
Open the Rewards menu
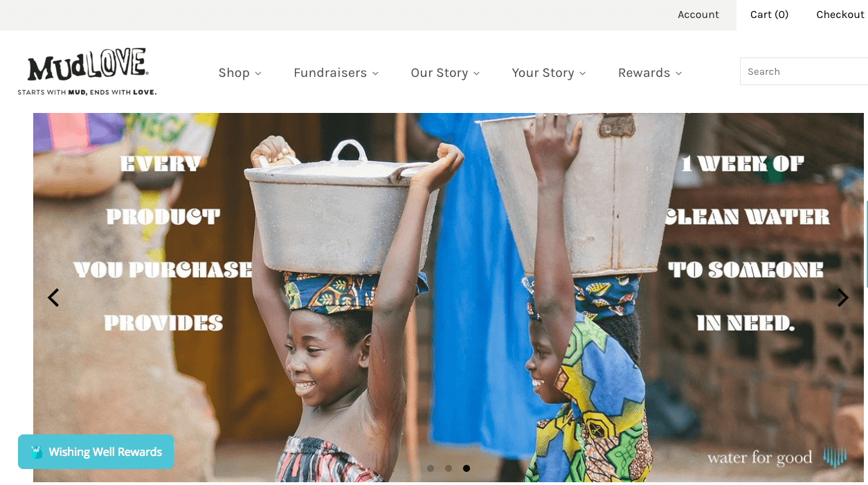click(650, 73)
